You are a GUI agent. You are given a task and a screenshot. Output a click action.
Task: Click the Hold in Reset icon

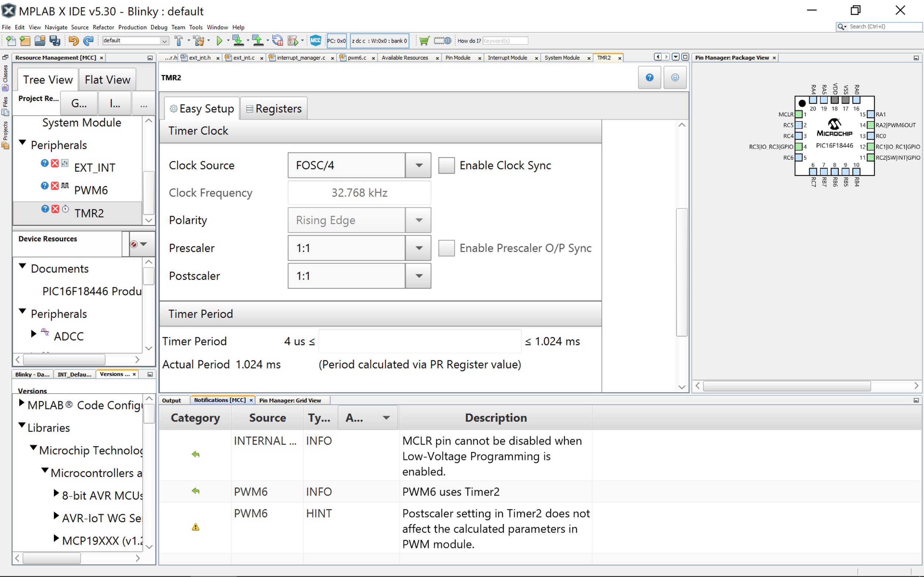278,41
